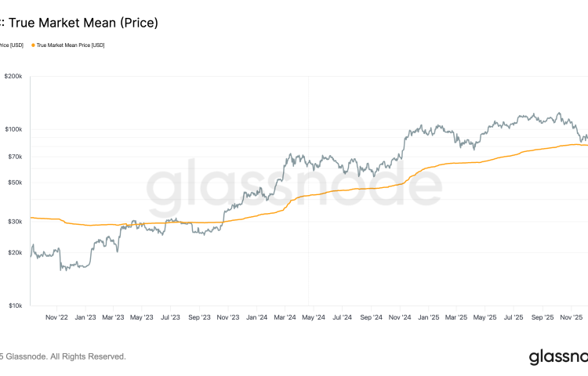Screen dimensions: 588x376
Task: Select the $200k y-axis label
Action: 14,76
